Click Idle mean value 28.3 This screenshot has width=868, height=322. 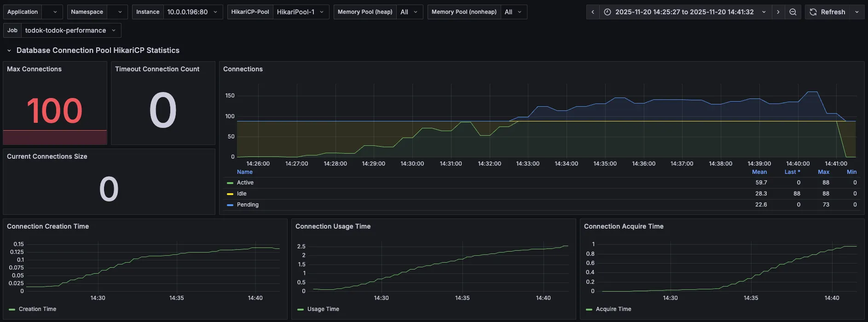[x=761, y=194]
